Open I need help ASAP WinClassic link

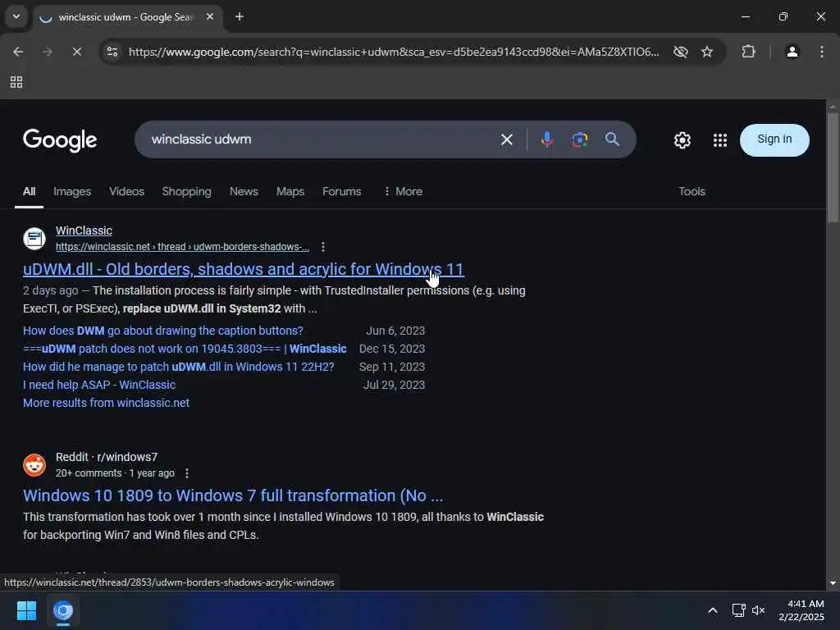tap(99, 385)
